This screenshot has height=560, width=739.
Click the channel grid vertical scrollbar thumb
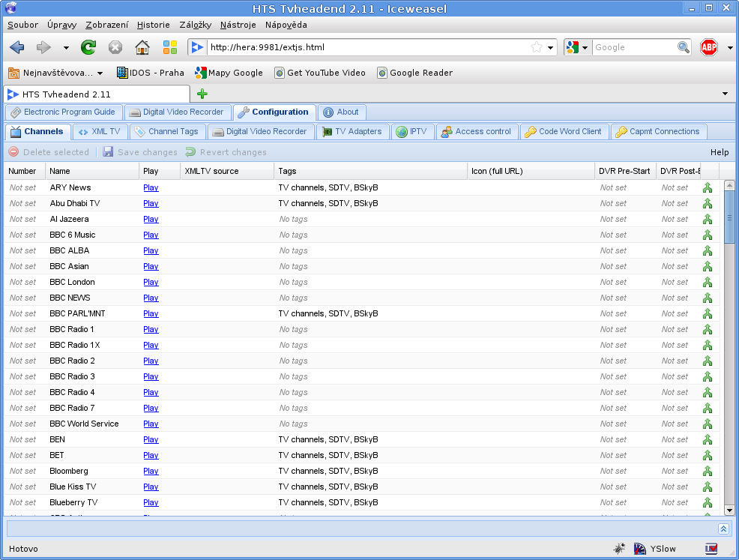pos(729,217)
